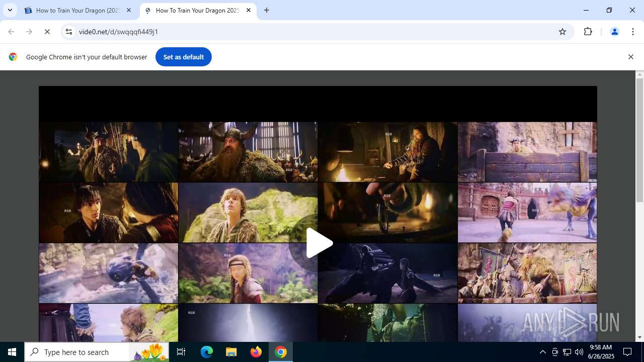Viewport: 644px width, 362px height.
Task: Open the Windows Start menu
Action: pos(12,352)
